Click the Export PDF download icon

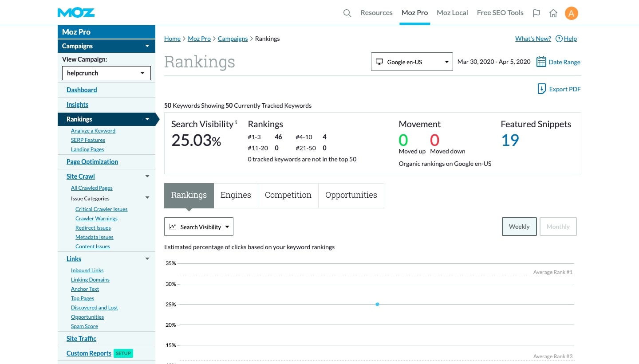pos(541,89)
